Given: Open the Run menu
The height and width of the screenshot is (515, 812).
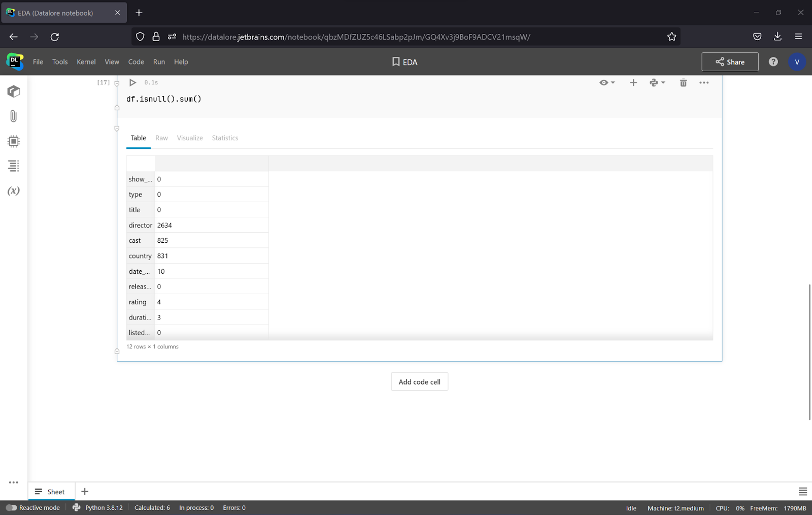Looking at the screenshot, I should [x=159, y=61].
